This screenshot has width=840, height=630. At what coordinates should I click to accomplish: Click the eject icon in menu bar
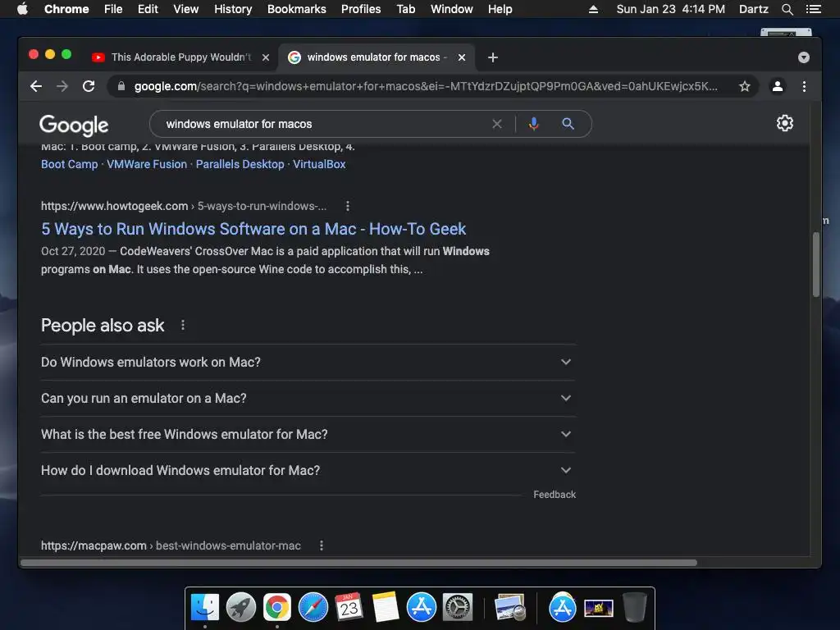click(593, 9)
